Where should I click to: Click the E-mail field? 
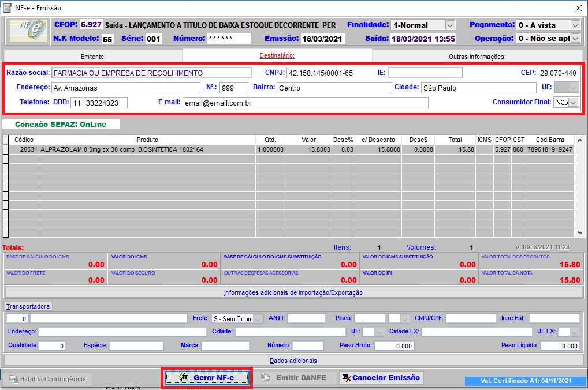tap(305, 103)
